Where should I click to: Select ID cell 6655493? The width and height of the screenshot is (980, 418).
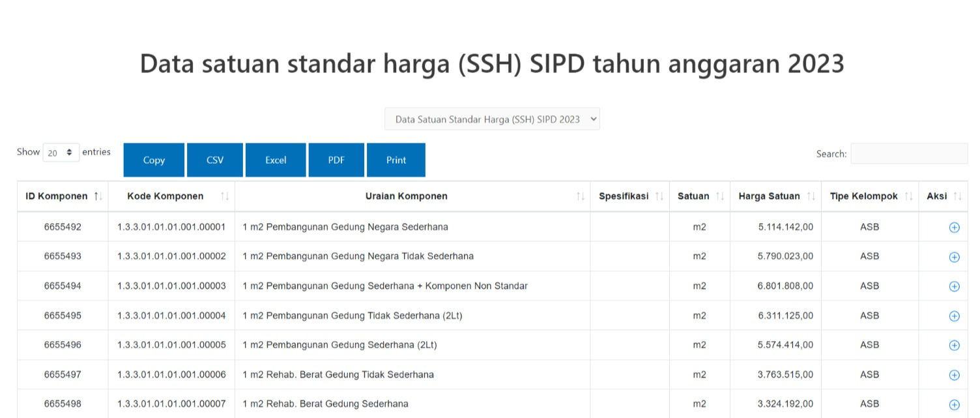(x=63, y=256)
